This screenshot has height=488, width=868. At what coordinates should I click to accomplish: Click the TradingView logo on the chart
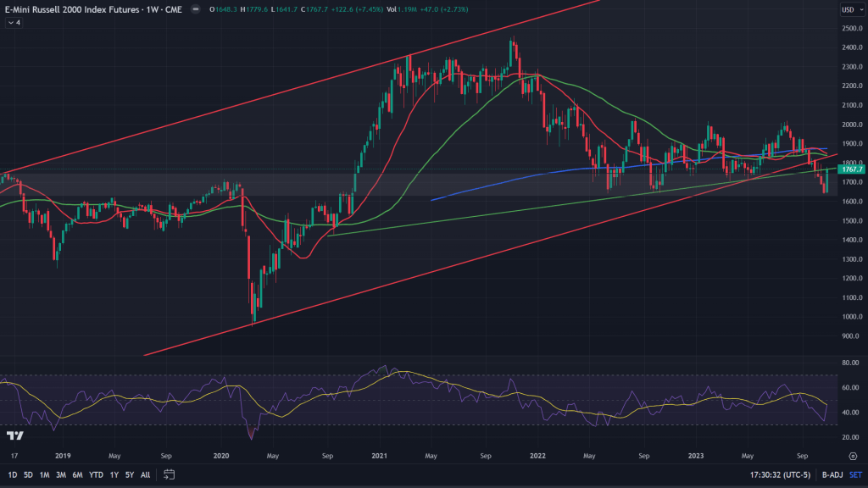point(14,435)
